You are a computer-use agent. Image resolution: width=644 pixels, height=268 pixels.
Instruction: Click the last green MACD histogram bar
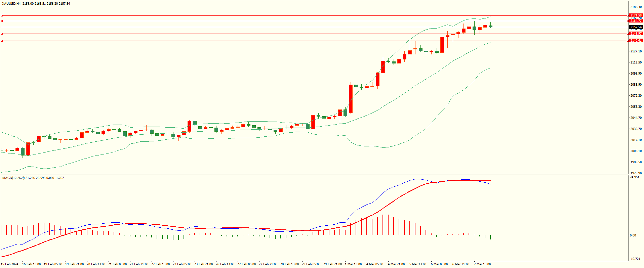point(490,237)
